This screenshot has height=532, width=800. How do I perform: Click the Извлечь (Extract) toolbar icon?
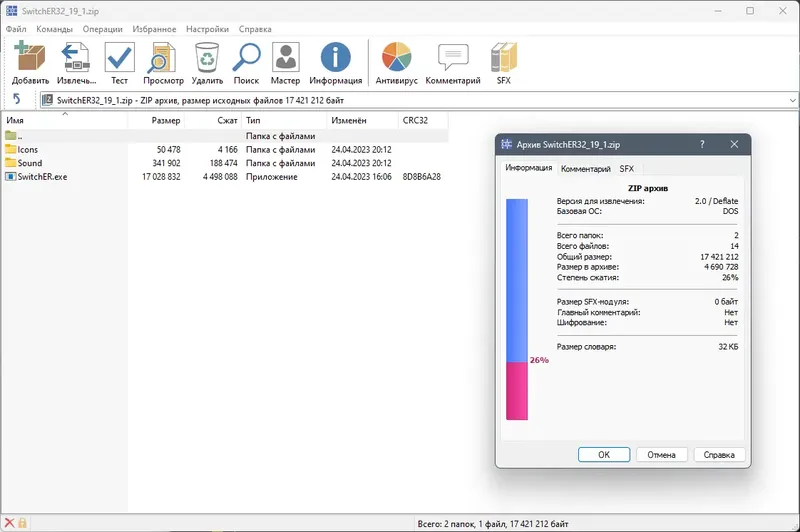76,57
